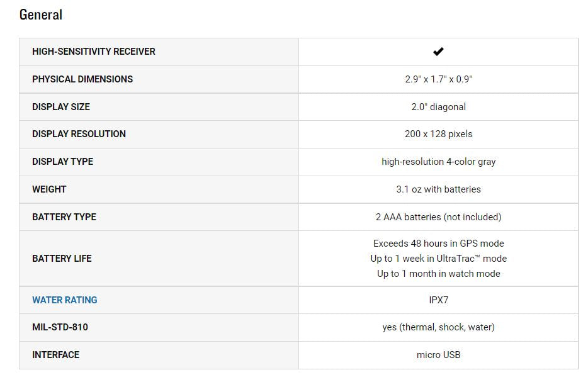The image size is (588, 387).
Task: Click the General section heading
Action: [41, 14]
